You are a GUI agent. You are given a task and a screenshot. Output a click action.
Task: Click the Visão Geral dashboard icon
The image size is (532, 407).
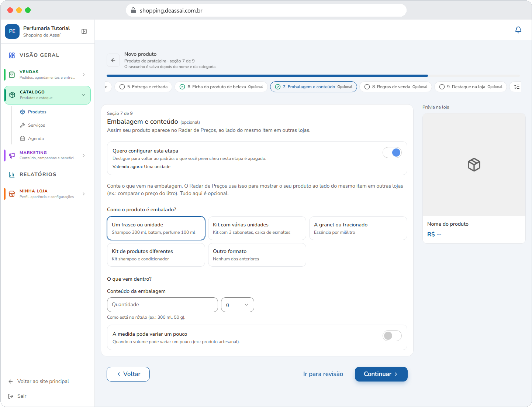12,55
